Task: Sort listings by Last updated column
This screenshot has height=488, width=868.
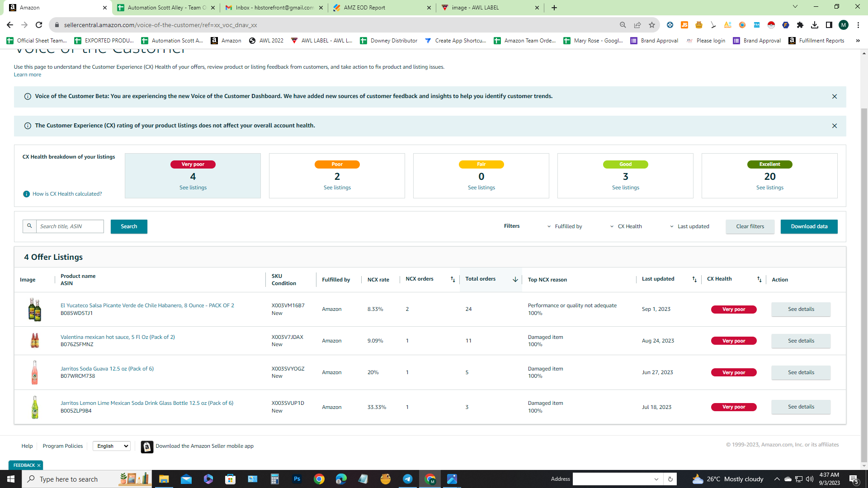Action: coord(694,279)
